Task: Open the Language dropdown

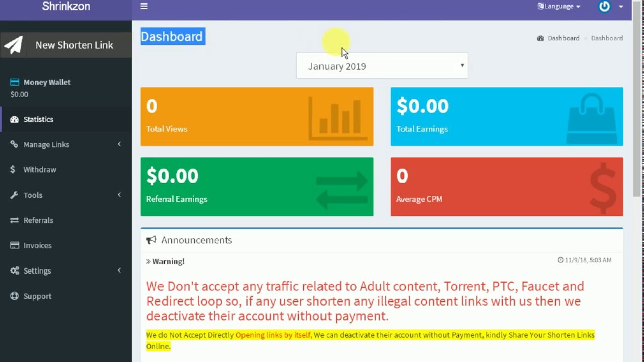Action: point(559,7)
